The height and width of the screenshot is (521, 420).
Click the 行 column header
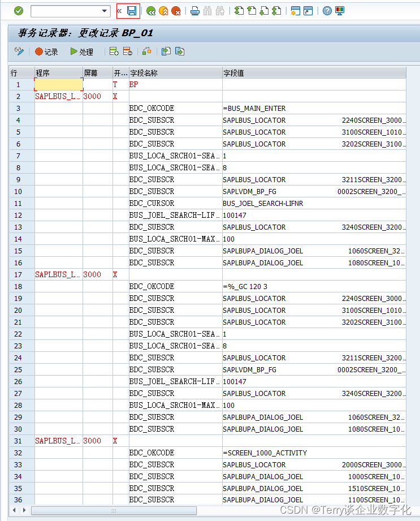point(22,73)
